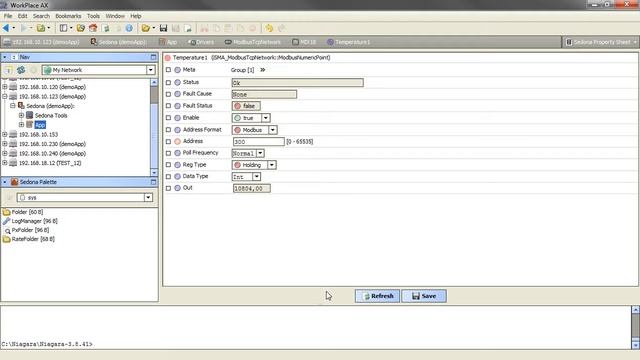Collapse the 192.168.10.123 (demoApp) tree node
Image resolution: width=640 pixels, height=360 pixels.
tap(4, 96)
